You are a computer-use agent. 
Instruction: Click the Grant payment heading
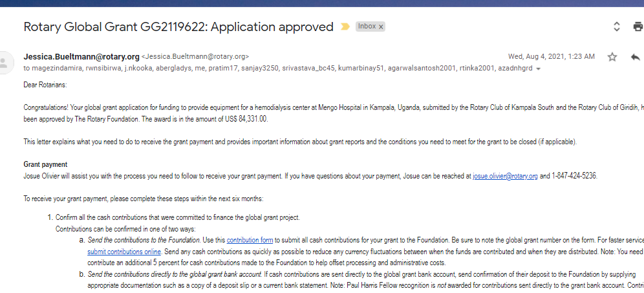pos(45,164)
